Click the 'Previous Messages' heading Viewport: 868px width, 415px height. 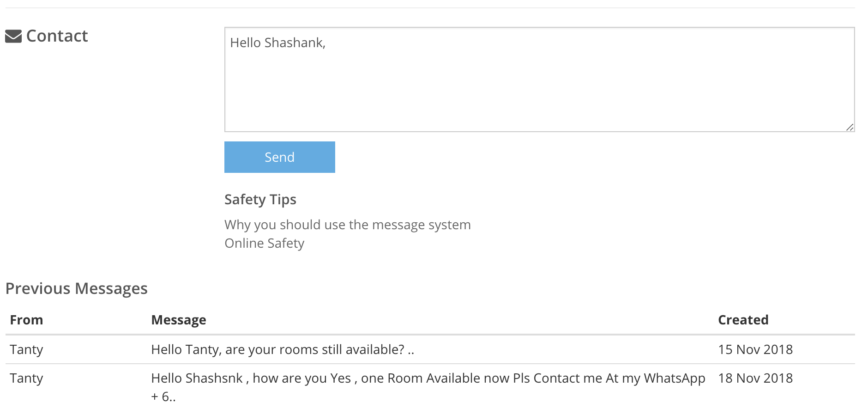tap(77, 288)
